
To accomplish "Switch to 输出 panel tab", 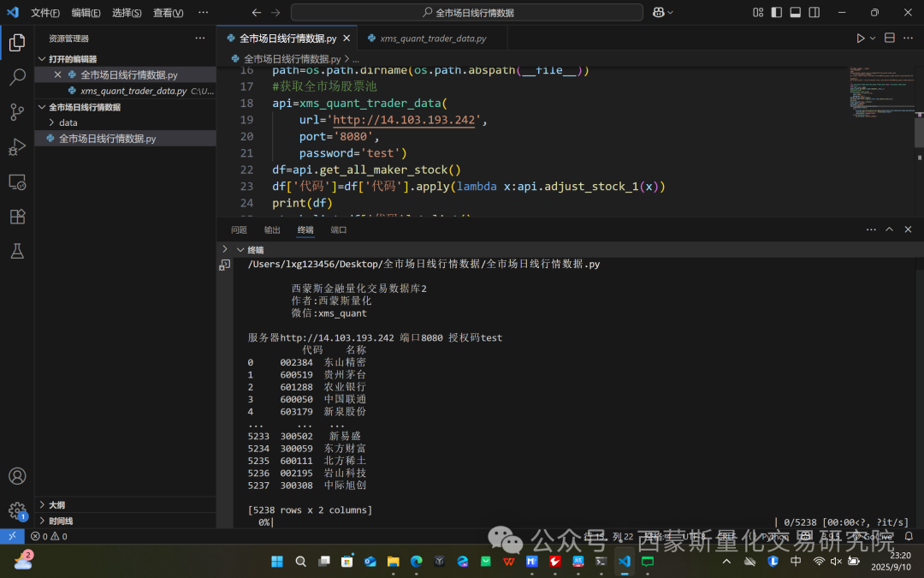I will click(272, 230).
